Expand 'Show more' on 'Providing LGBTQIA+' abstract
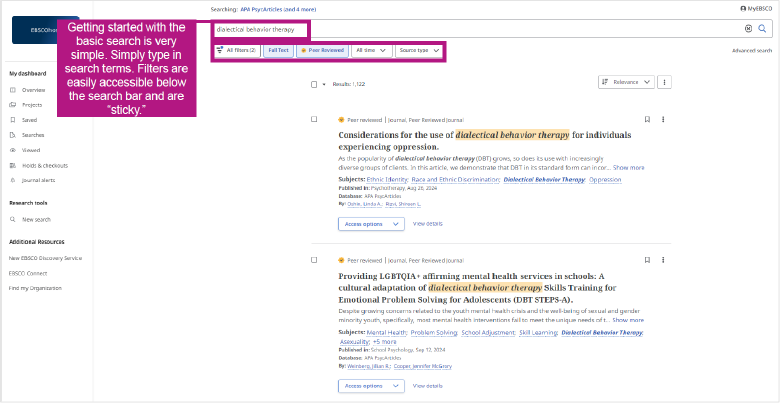Viewport: 780px width, 403px height. point(628,320)
